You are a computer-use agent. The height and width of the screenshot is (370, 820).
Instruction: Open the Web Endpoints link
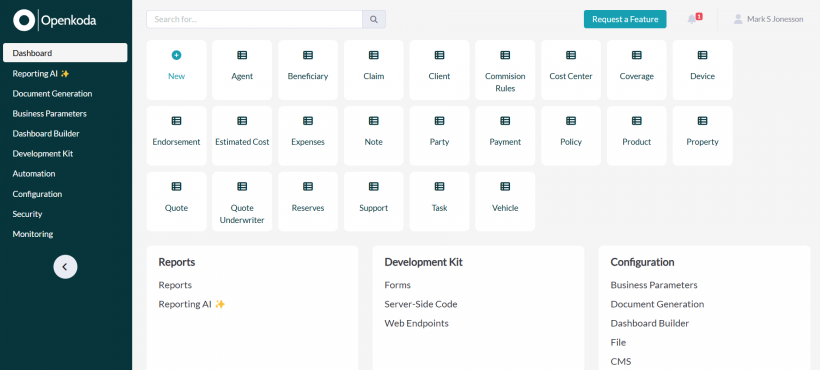click(x=416, y=323)
